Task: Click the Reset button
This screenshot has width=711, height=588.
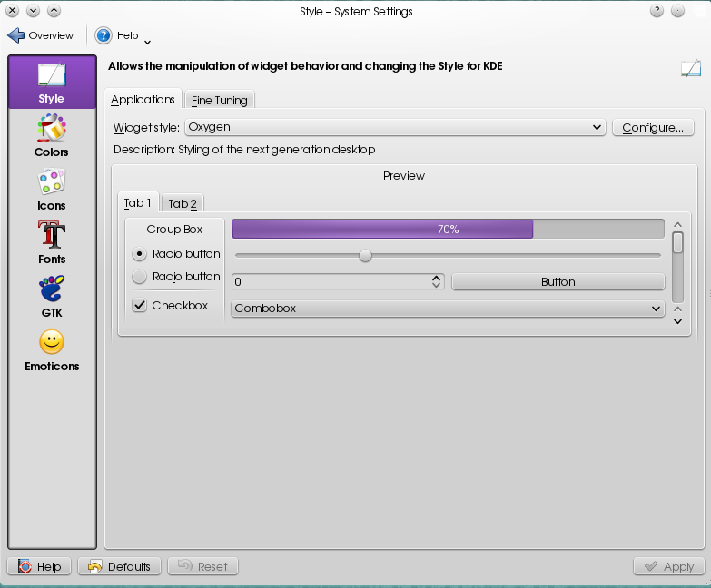Action: (202, 566)
